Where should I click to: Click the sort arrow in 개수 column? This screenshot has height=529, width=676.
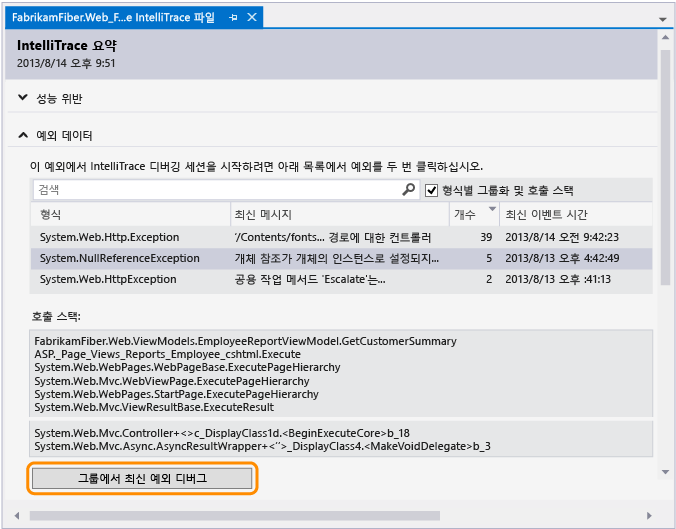click(492, 209)
